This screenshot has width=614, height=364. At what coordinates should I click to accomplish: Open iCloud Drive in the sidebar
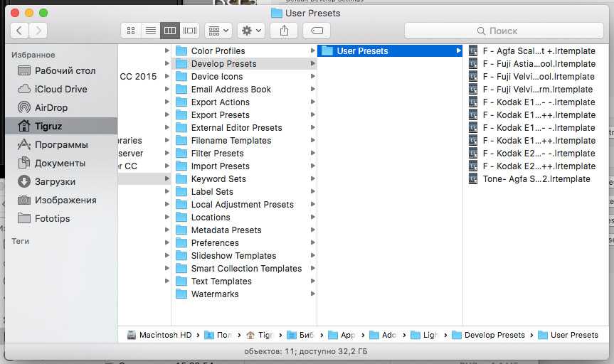(60, 89)
